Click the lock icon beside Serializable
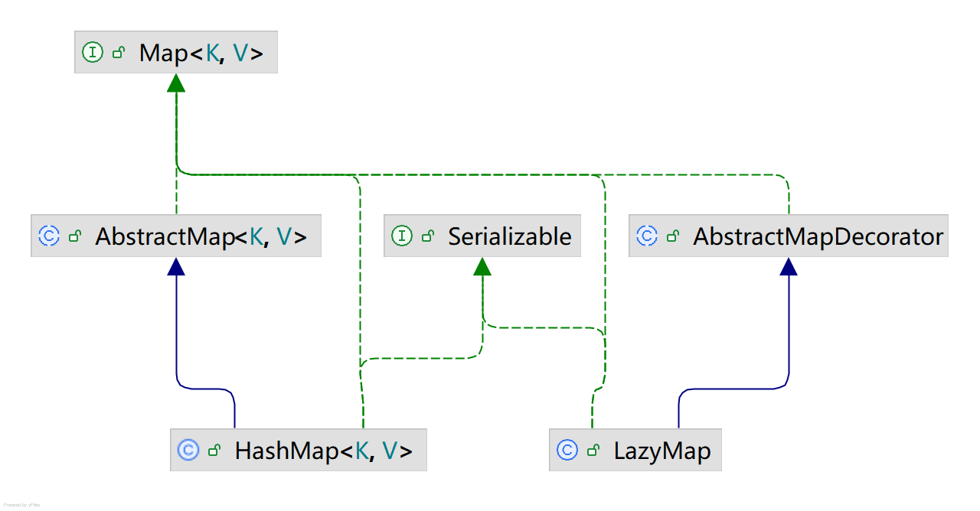 coord(428,236)
